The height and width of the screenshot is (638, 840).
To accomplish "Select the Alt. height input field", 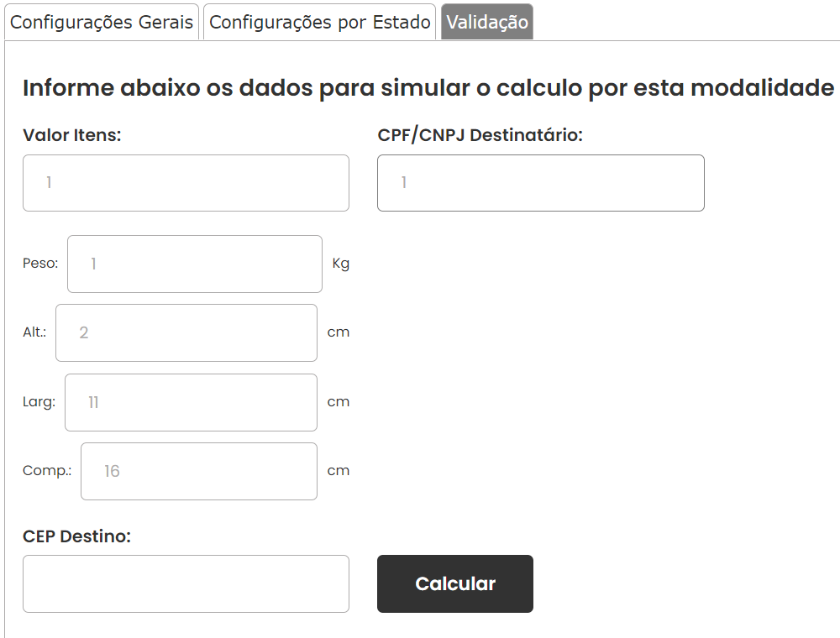I will (186, 333).
